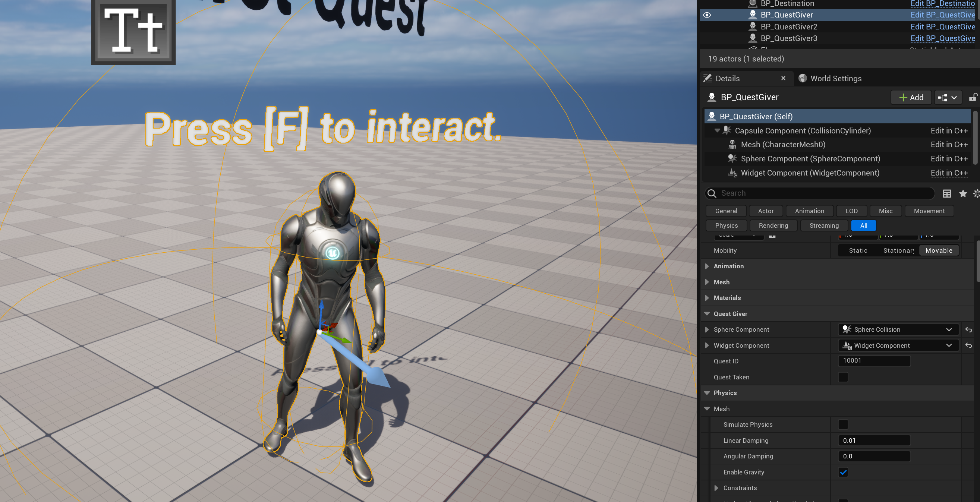Viewport: 980px width, 502px height.
Task: Toggle BP_QuestGiver visibility eye
Action: (707, 15)
